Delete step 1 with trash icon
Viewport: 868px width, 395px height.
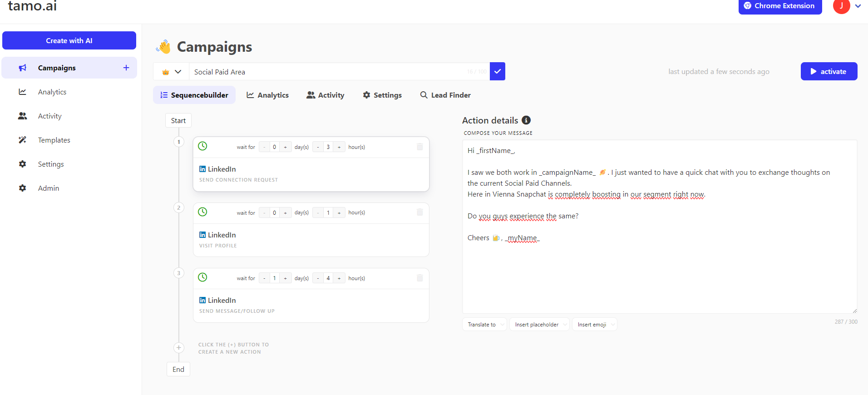pos(420,147)
